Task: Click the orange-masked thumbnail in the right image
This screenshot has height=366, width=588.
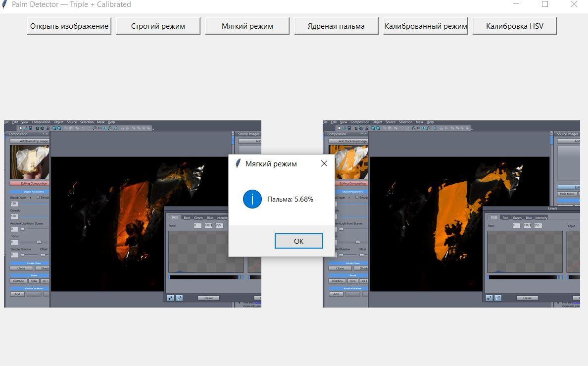Action: click(x=348, y=161)
